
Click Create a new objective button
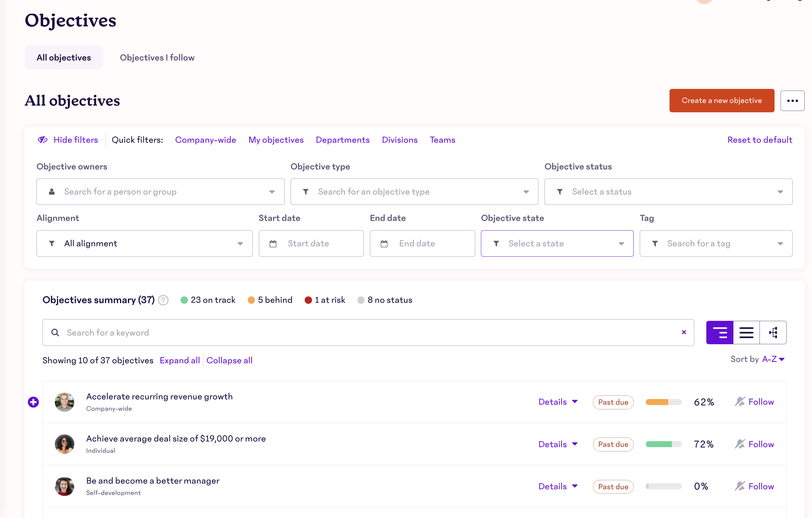point(721,101)
